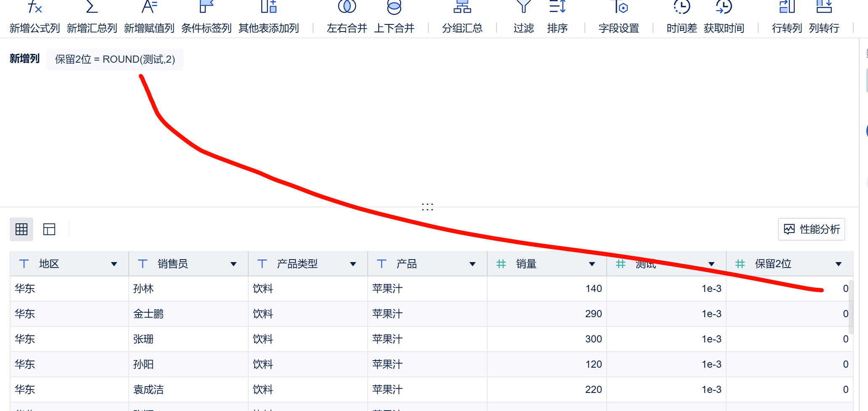This screenshot has width=868, height=411.
Task: Open the 性能分析 panel
Action: pos(812,229)
